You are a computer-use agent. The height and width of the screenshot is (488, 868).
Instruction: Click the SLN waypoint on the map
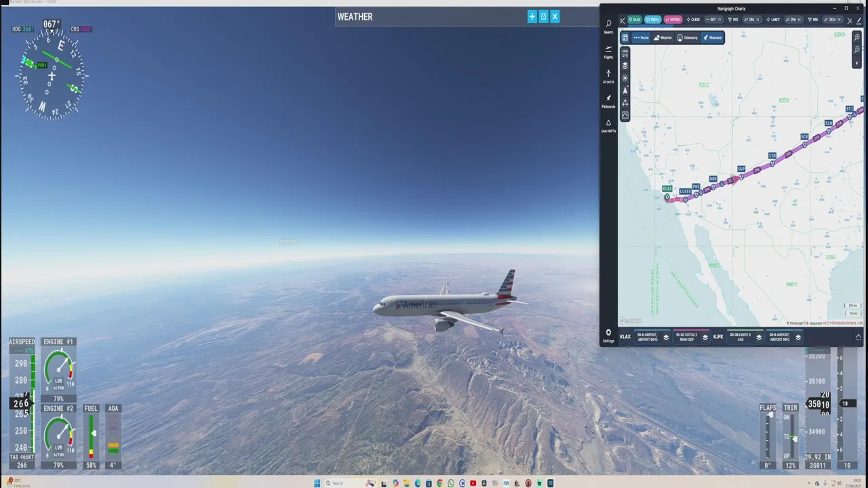(x=828, y=123)
